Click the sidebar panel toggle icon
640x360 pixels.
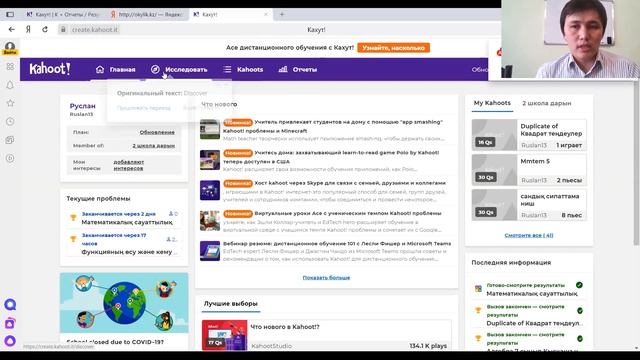coord(10,14)
